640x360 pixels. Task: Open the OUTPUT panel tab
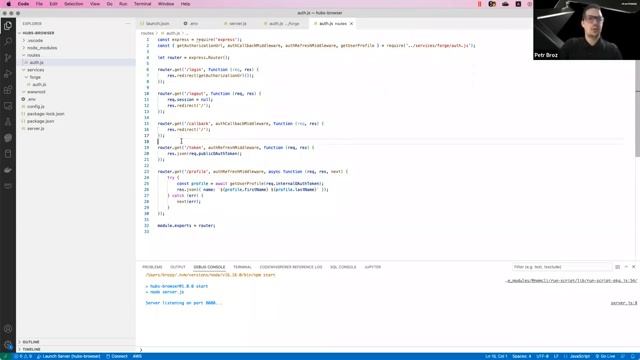point(178,267)
